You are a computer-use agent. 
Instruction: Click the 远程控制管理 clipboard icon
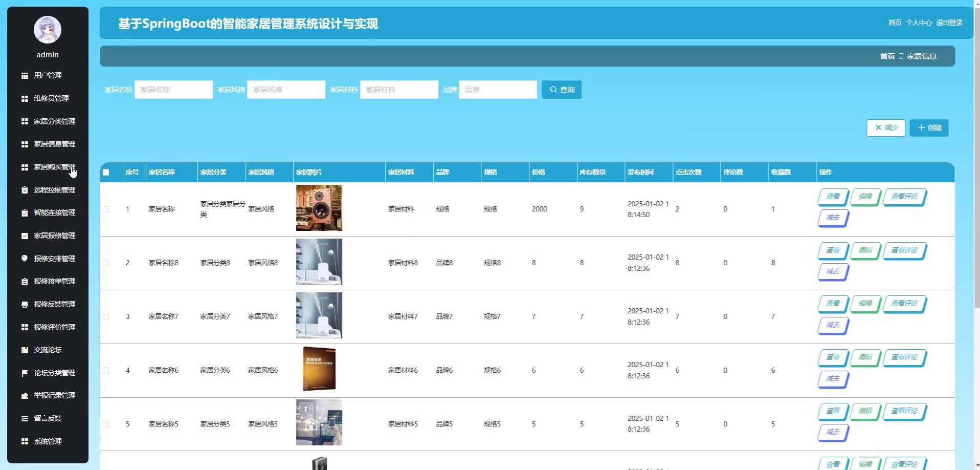click(25, 190)
